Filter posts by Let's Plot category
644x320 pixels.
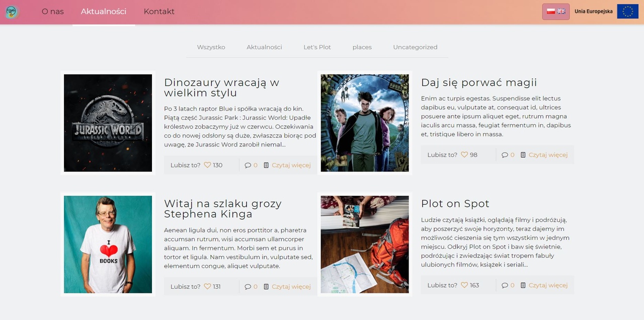click(317, 47)
